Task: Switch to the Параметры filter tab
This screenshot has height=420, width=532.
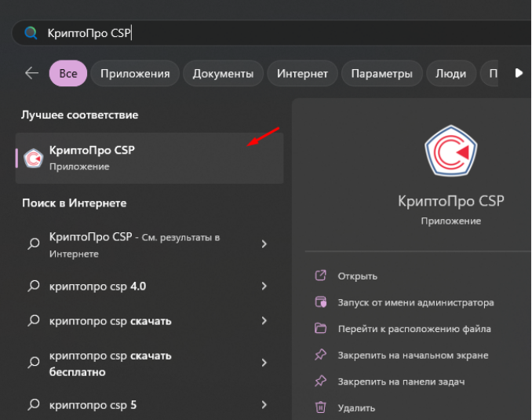Action: [381, 73]
